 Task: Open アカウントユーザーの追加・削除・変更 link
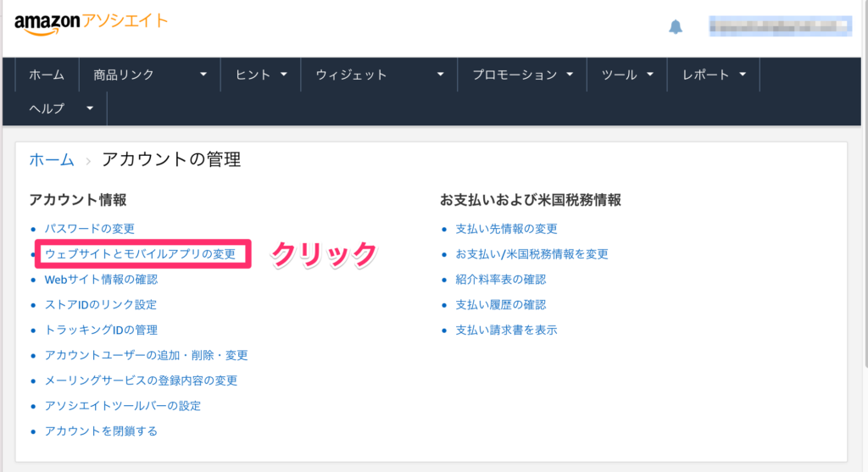[x=146, y=355]
